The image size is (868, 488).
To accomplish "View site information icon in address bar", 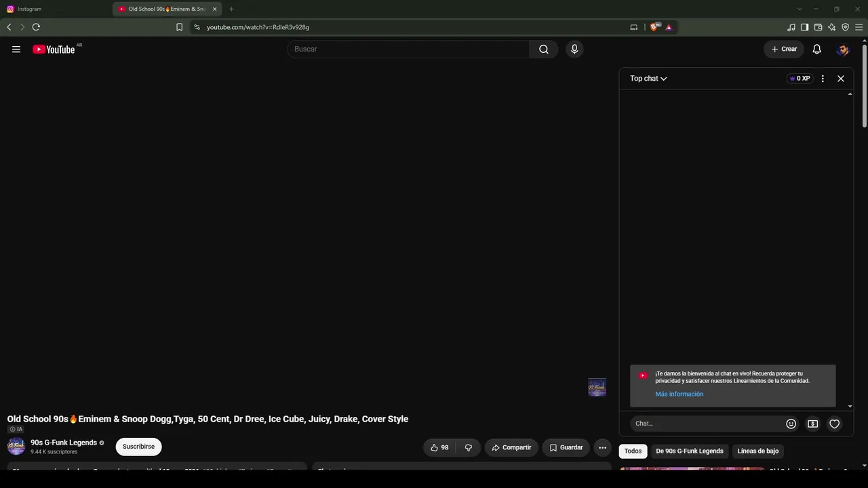I will coord(197,27).
